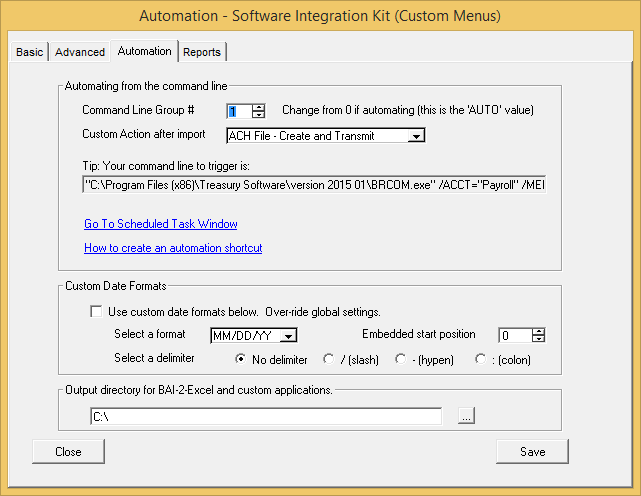Click the 'Tip: Your command line to trigger is:' text
The width and height of the screenshot is (641, 496).
pos(166,166)
